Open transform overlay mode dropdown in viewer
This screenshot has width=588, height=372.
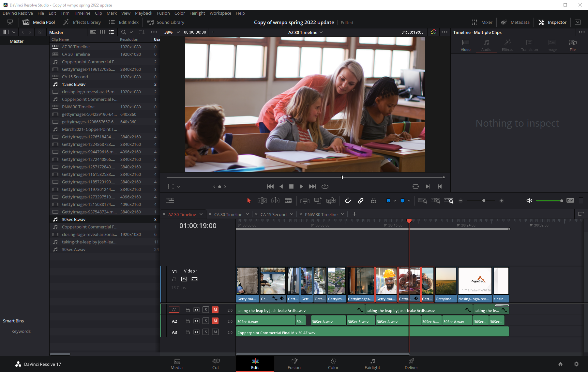(x=178, y=187)
